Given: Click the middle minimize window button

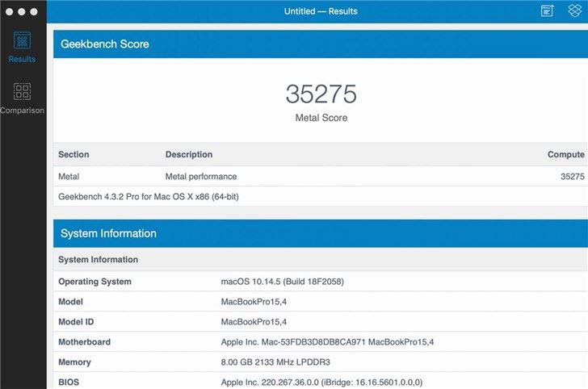Looking at the screenshot, I should (22, 11).
